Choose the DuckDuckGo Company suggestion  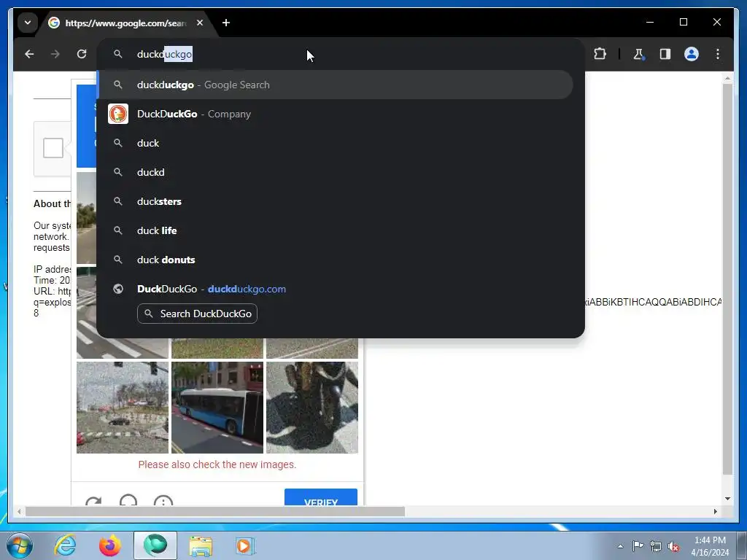coord(335,114)
